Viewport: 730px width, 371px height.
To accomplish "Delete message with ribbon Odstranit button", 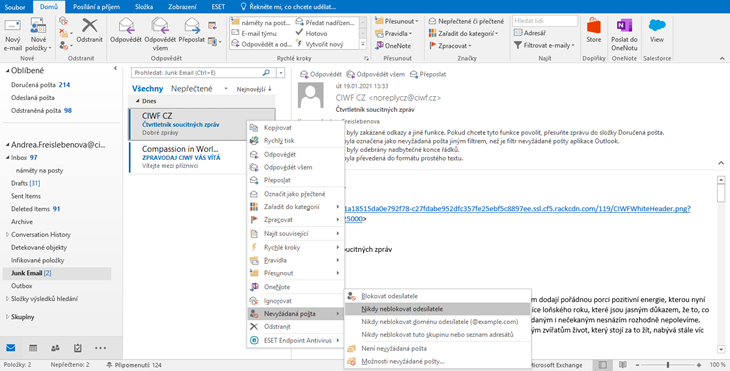I will point(89,31).
